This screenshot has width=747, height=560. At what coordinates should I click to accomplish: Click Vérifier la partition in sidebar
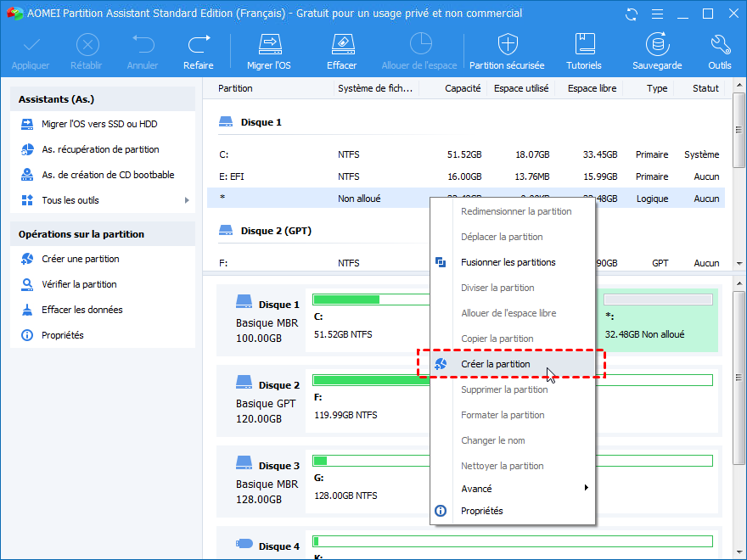[x=79, y=284]
